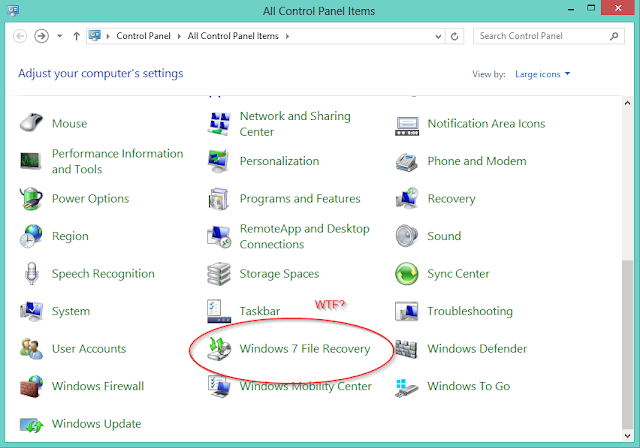The image size is (640, 448).
Task: Click the Network and Sharing Center icon
Action: pos(219,124)
